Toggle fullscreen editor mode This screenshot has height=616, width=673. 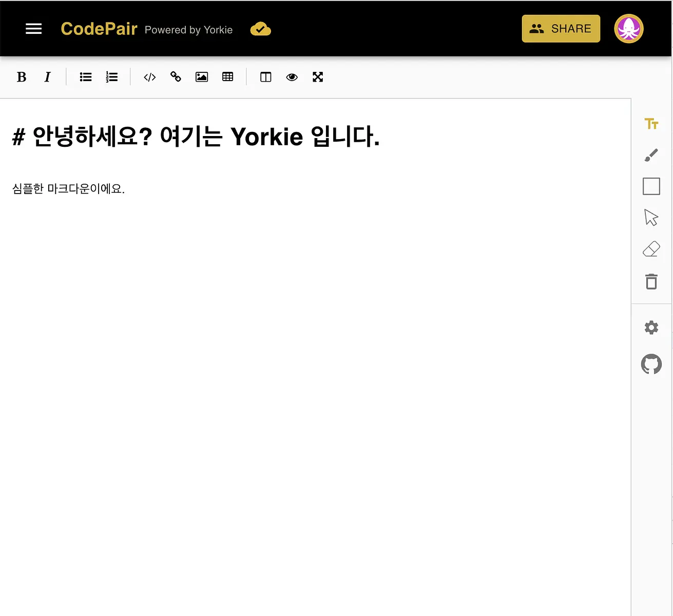pyautogui.click(x=318, y=77)
